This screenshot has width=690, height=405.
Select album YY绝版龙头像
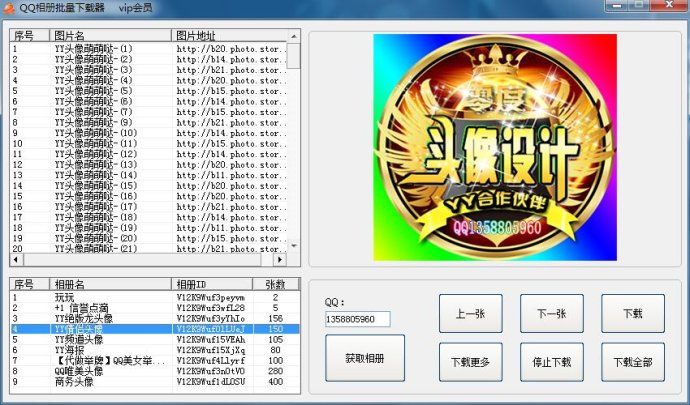(154, 319)
